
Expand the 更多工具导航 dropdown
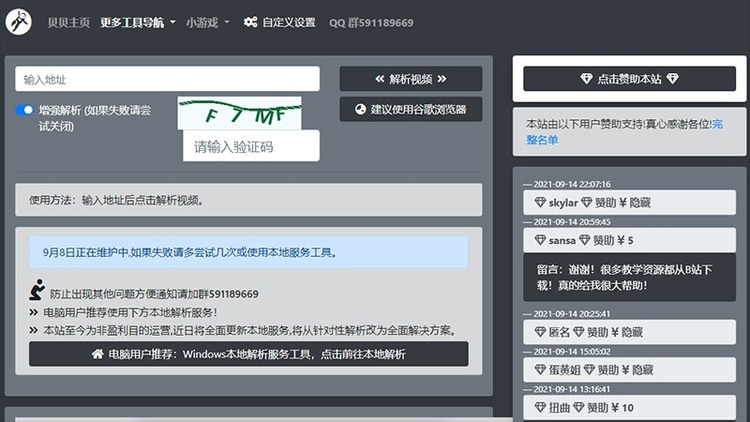click(138, 22)
